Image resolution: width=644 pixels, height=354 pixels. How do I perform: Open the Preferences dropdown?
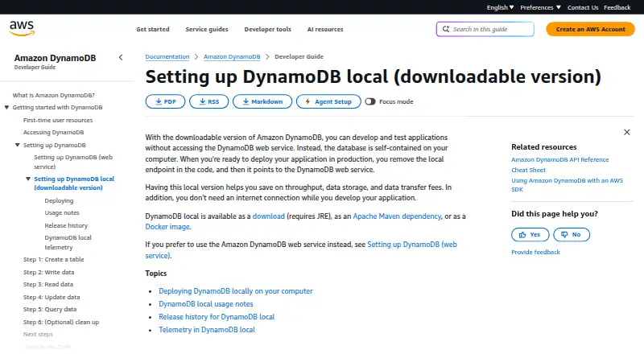click(x=540, y=7)
